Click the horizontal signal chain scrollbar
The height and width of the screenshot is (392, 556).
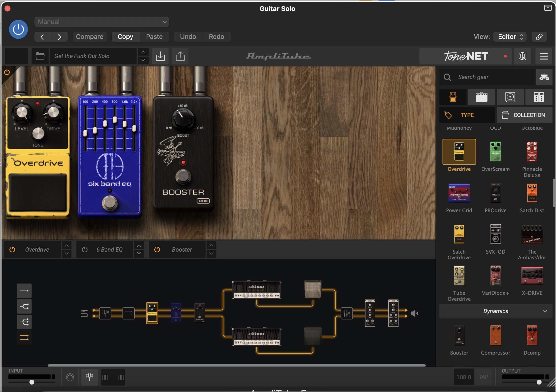237,365
